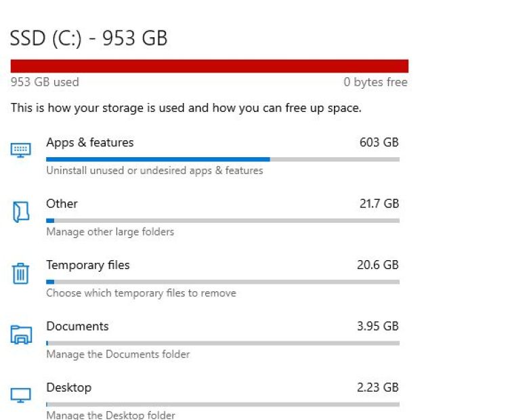
Task: Click the Temporary files trash icon
Action: (21, 273)
